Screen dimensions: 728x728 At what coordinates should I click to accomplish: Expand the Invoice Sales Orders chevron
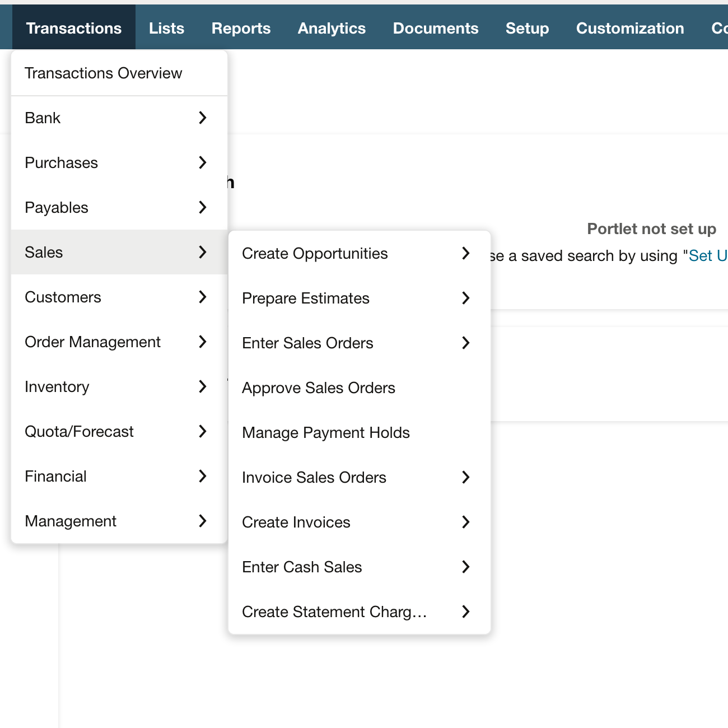point(465,477)
